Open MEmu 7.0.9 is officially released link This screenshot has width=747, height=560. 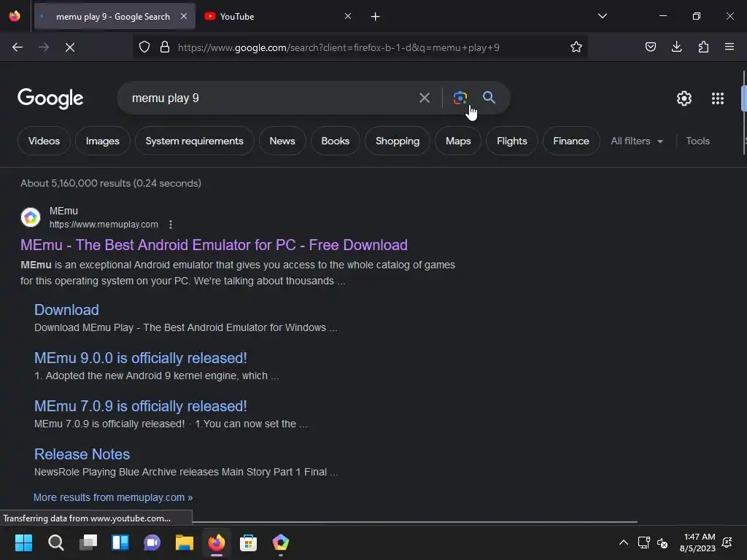point(141,406)
